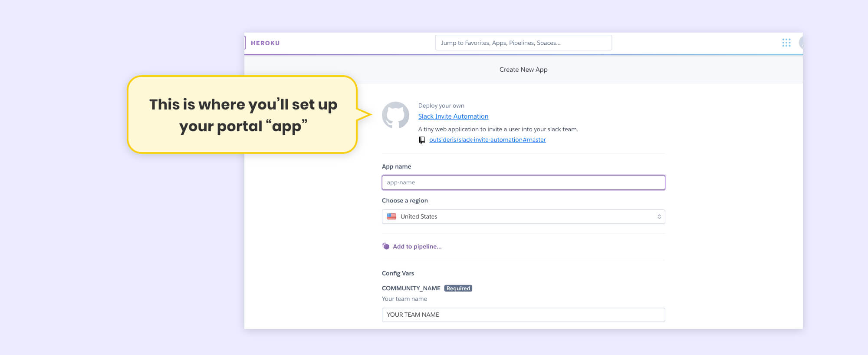Image resolution: width=868 pixels, height=355 pixels.
Task: Click the YOUR TEAM NAME input field
Action: pyautogui.click(x=523, y=315)
